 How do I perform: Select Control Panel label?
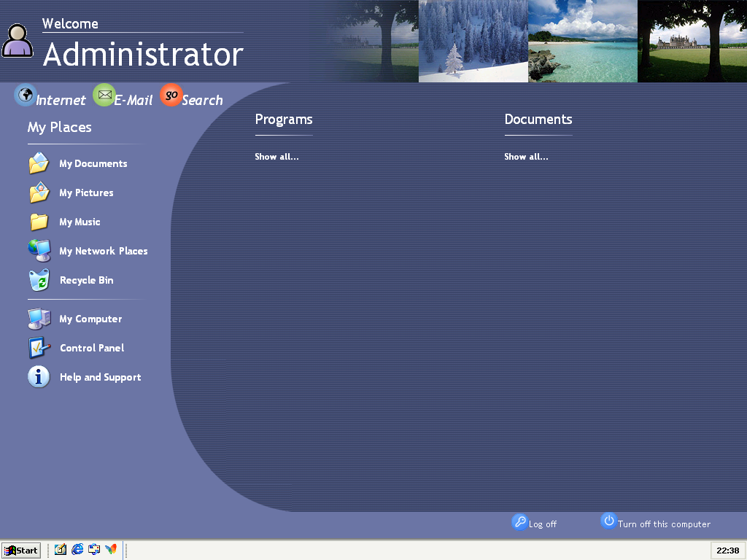(x=92, y=348)
